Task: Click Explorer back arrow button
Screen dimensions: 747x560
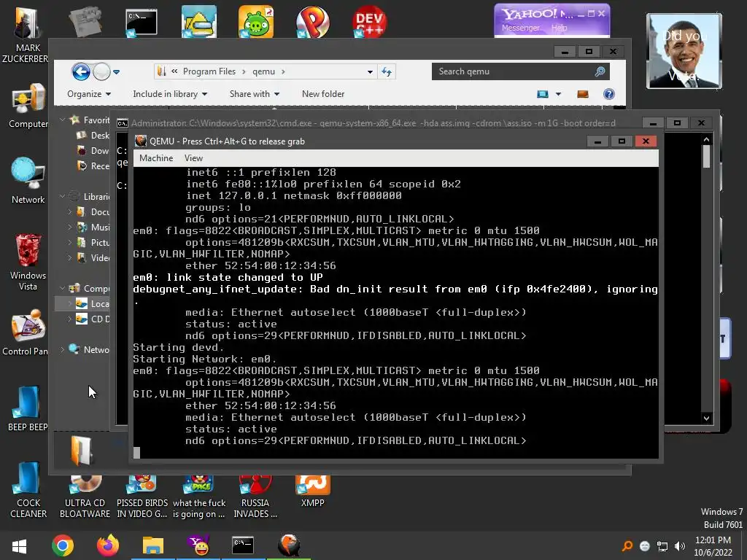Action: pos(81,72)
